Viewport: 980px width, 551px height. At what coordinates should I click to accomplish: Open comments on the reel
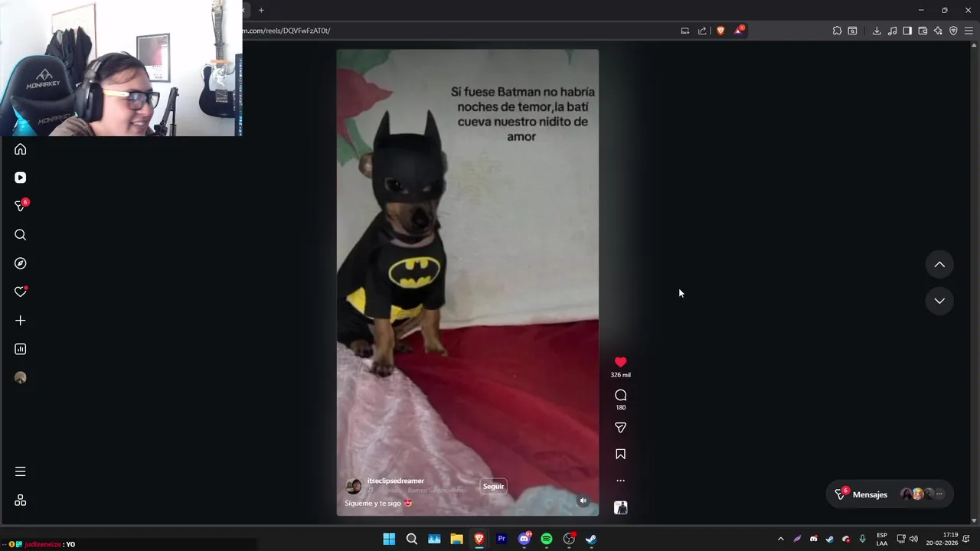coord(621,395)
